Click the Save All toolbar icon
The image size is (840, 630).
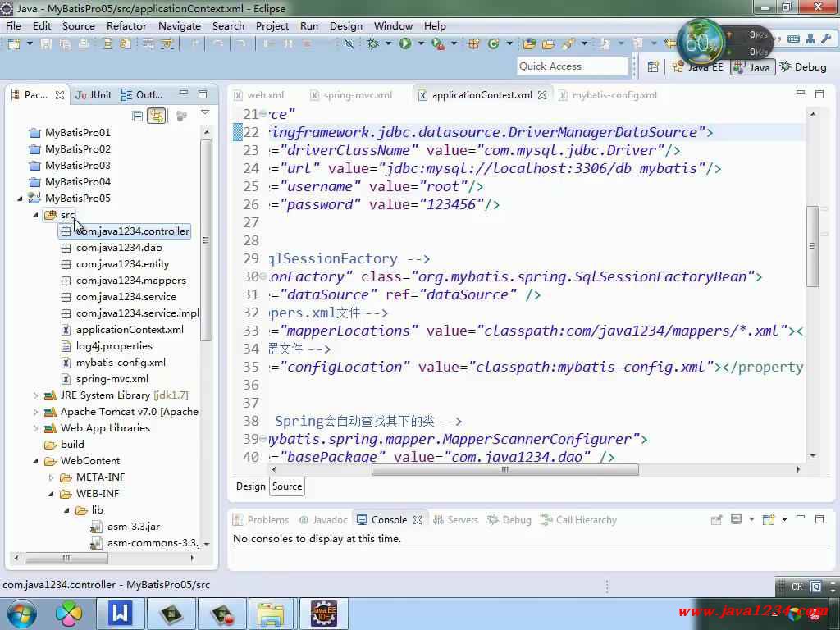click(66, 44)
